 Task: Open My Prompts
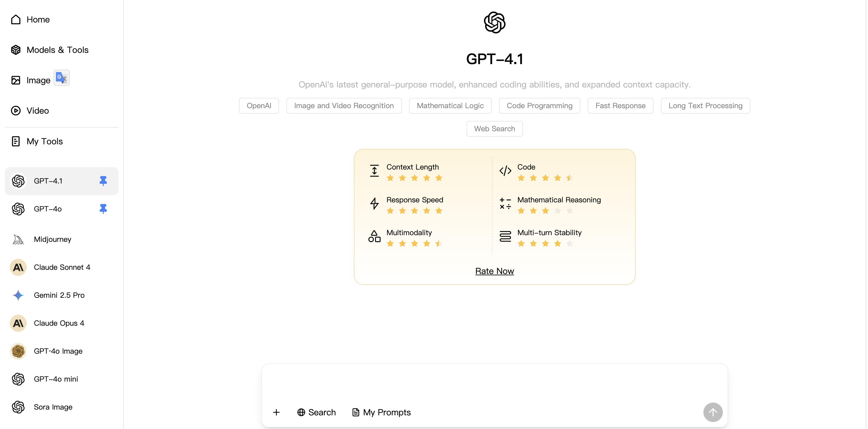point(381,412)
